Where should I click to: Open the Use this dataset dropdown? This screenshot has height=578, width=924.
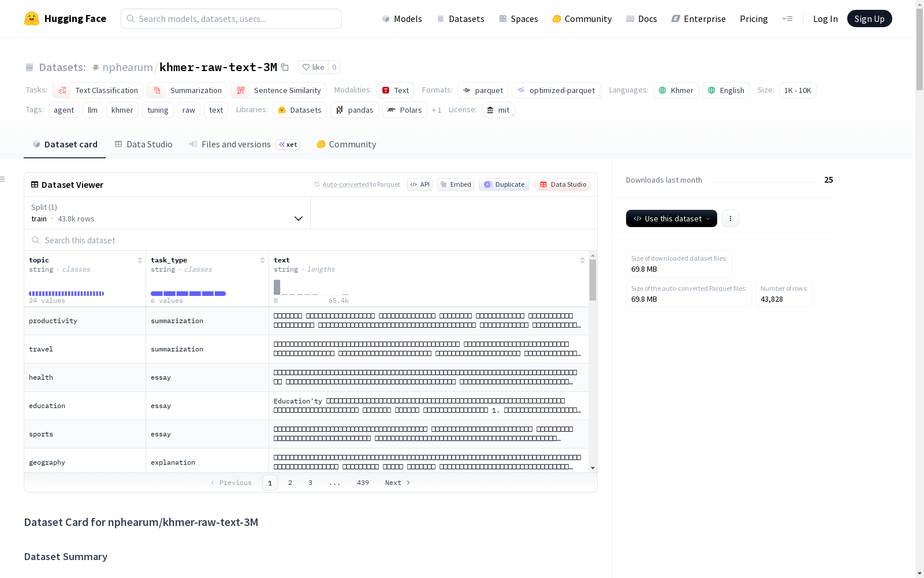672,218
